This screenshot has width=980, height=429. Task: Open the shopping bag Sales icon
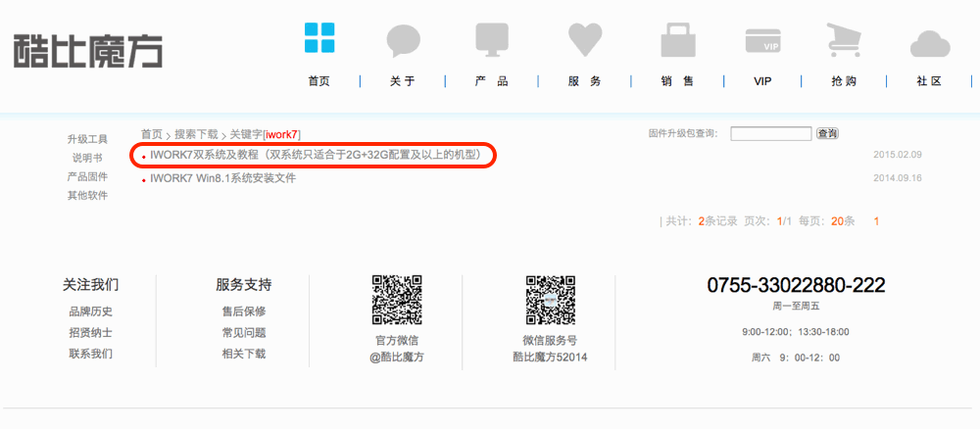[x=677, y=41]
